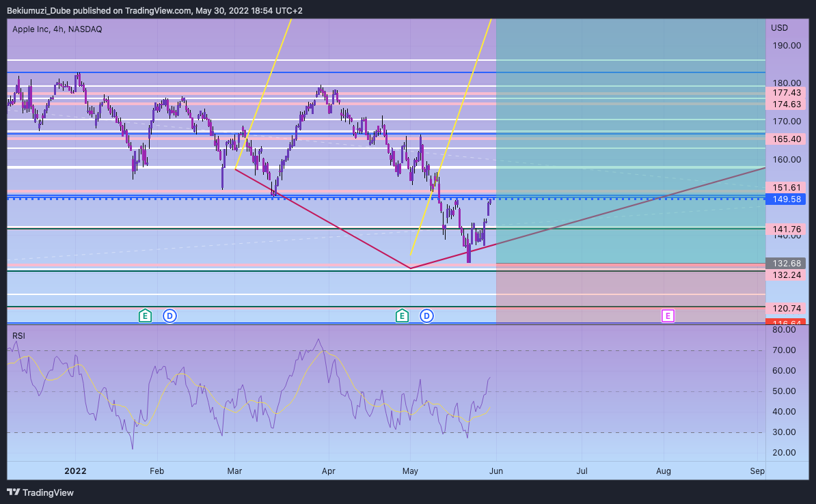Screen dimensions: 816x504
Task: Click the Apple Inc, 4h, NASDAQ chart title
Action: pos(57,29)
